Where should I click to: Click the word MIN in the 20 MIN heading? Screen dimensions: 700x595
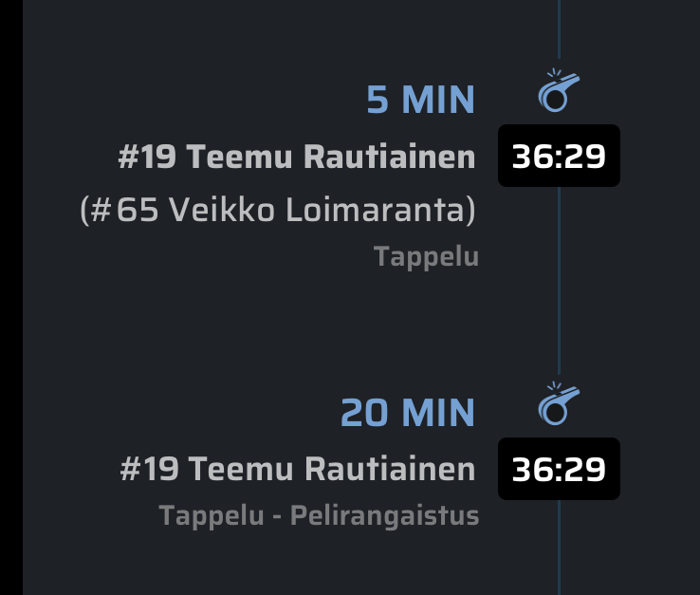[x=438, y=413]
